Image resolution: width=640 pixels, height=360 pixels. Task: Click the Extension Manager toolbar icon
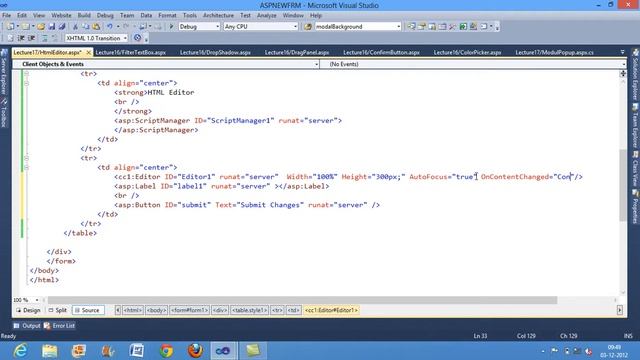click(473, 27)
